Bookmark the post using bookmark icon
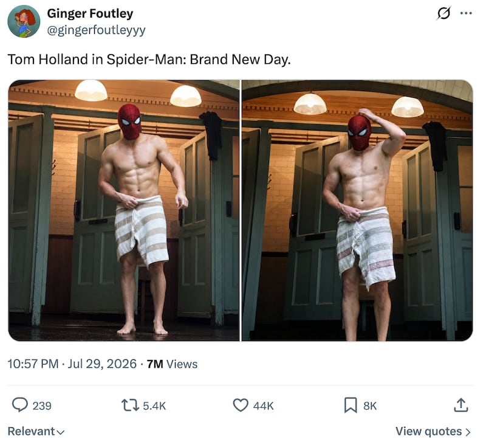 pyautogui.click(x=351, y=405)
